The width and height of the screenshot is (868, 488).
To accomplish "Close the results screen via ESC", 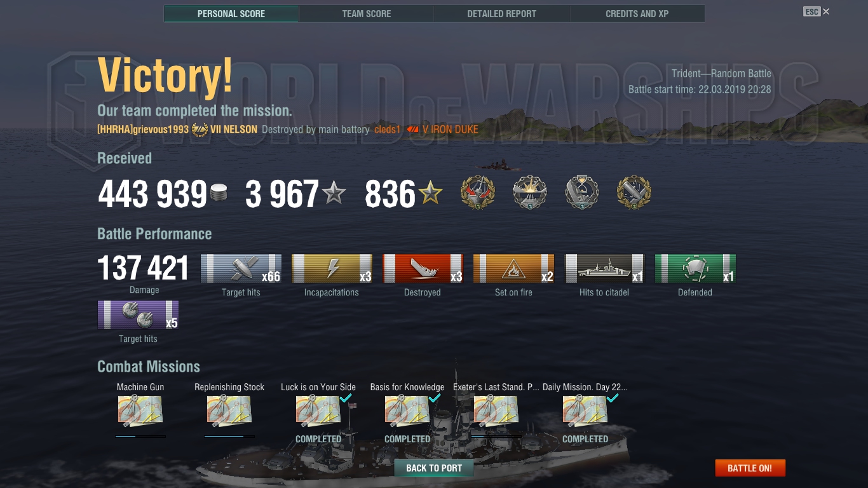I will pos(817,11).
